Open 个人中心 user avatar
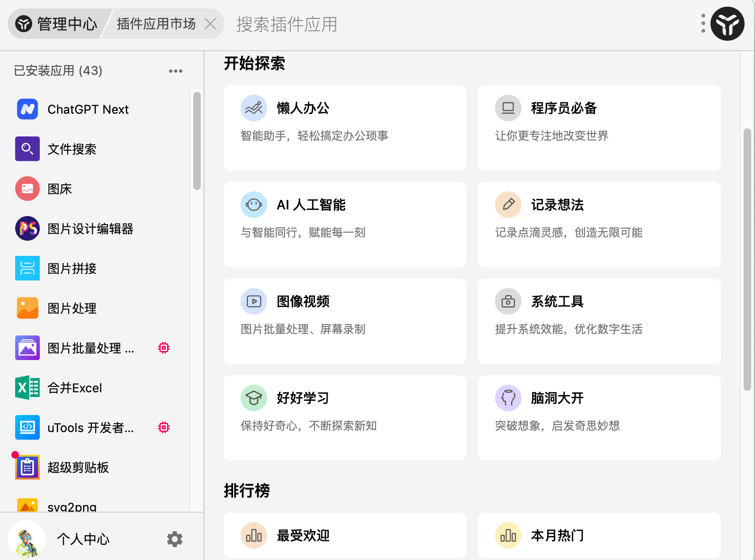Image resolution: width=755 pixels, height=560 pixels. (x=27, y=539)
